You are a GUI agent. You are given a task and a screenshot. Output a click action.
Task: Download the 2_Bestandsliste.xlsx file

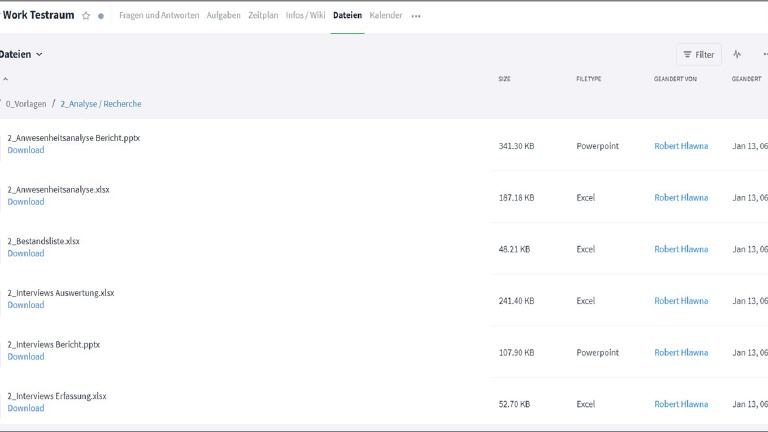[x=26, y=253]
